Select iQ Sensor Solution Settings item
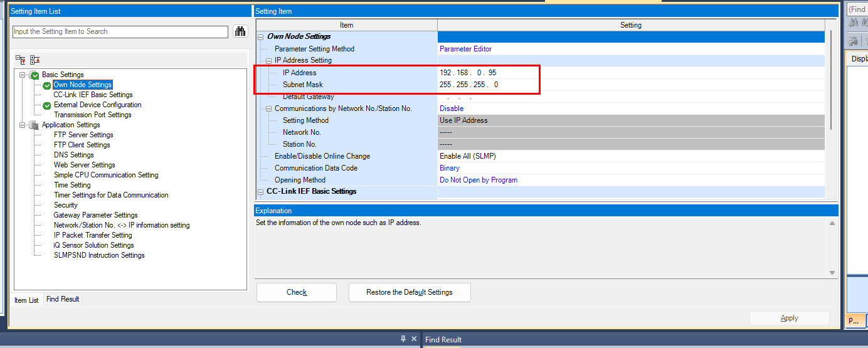Image resolution: width=868 pixels, height=348 pixels. 94,246
